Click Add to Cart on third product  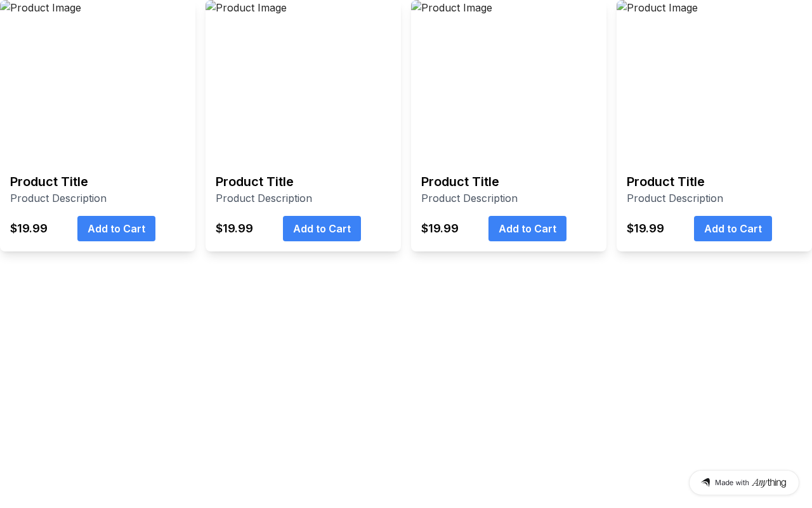[x=527, y=229]
